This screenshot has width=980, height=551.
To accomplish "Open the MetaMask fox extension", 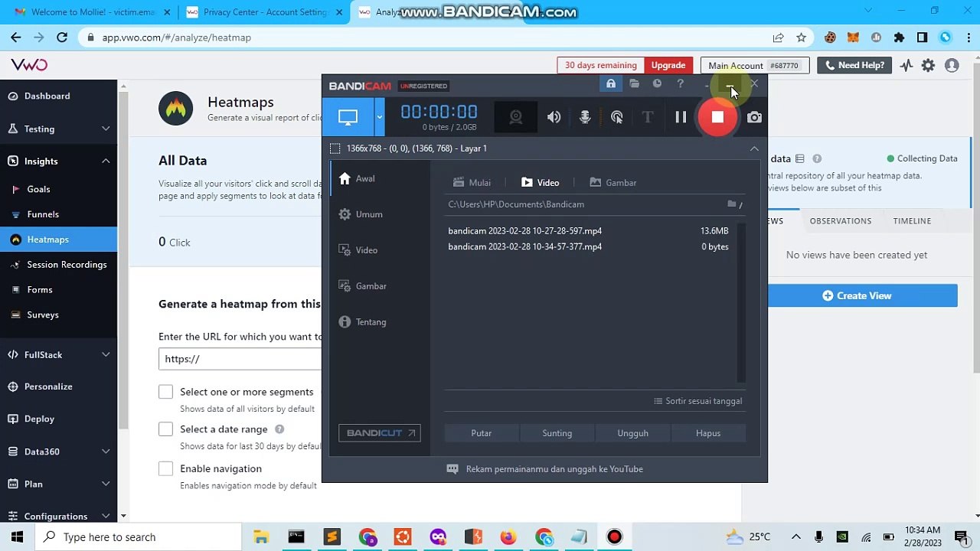I will tap(853, 37).
